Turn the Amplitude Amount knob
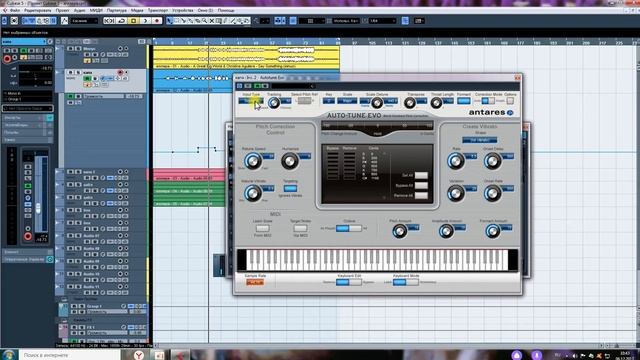The height and width of the screenshot is (360, 640). (446, 231)
